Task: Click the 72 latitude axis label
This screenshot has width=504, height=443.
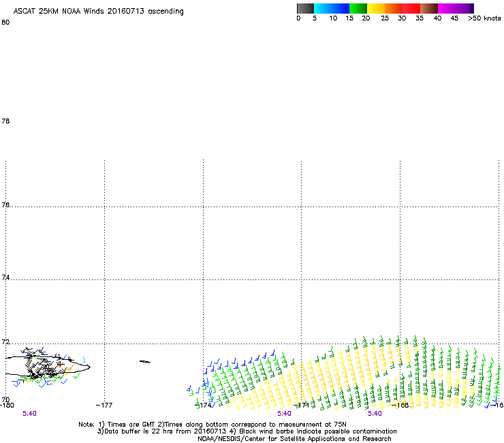Action: click(x=5, y=341)
